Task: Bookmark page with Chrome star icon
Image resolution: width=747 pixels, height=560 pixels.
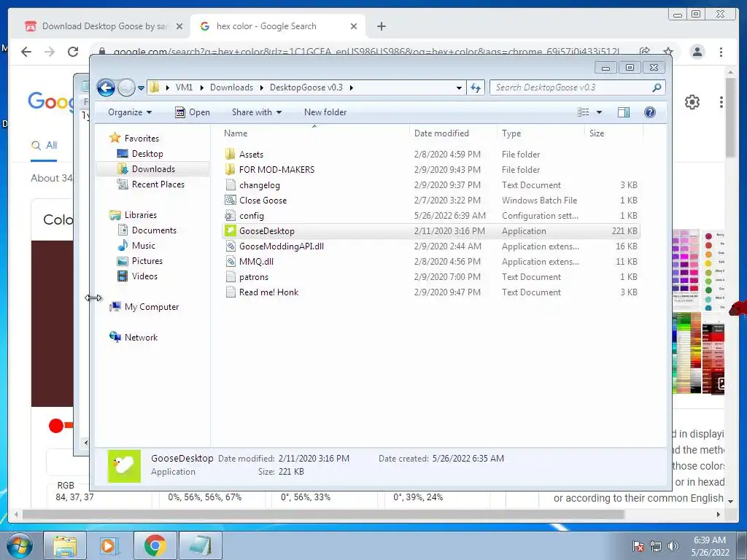Action: pyautogui.click(x=668, y=52)
